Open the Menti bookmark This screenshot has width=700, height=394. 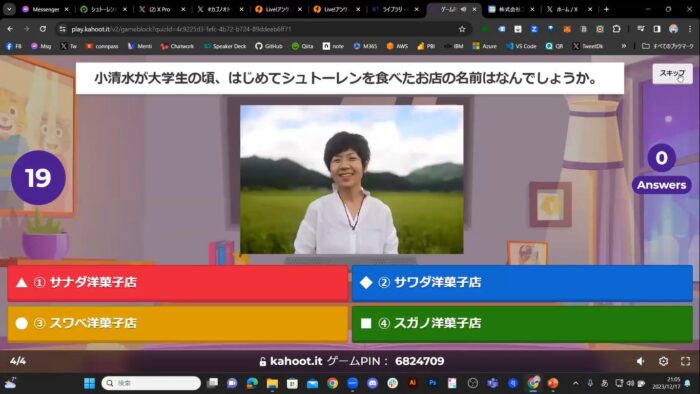pyautogui.click(x=140, y=46)
